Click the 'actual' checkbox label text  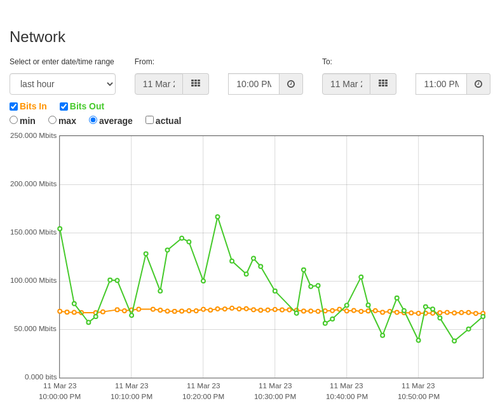168,121
